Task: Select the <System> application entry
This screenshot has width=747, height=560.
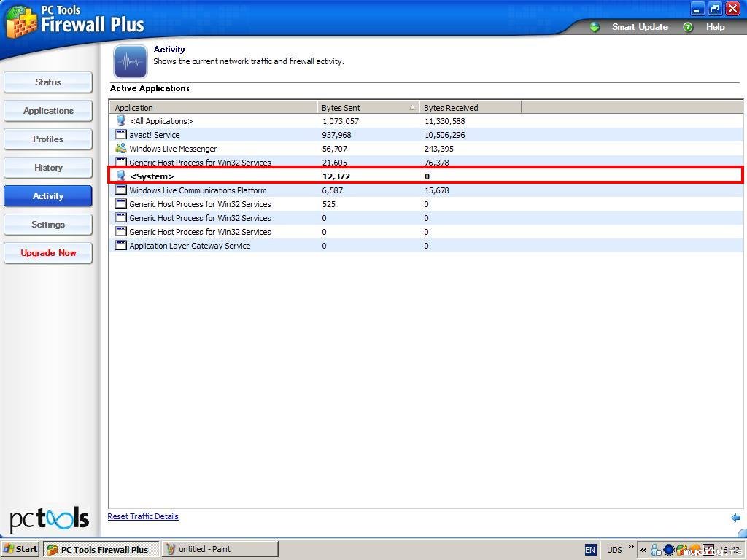Action: (426, 176)
